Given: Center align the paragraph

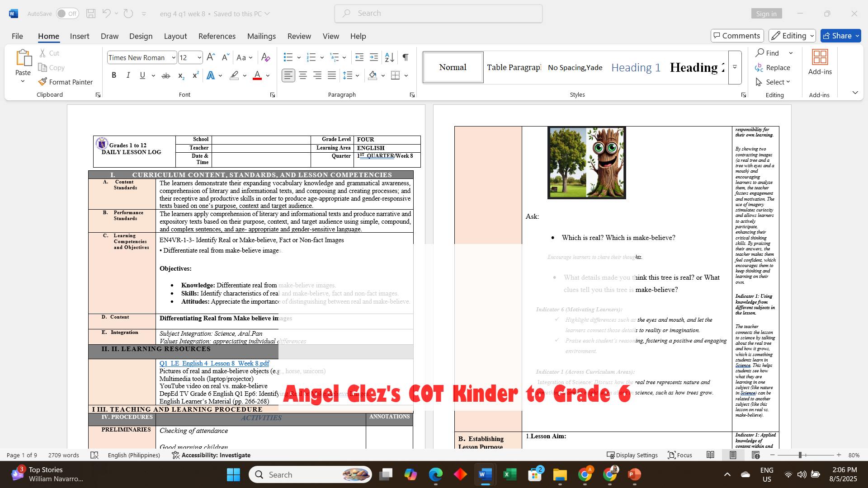Looking at the screenshot, I should click(x=303, y=75).
